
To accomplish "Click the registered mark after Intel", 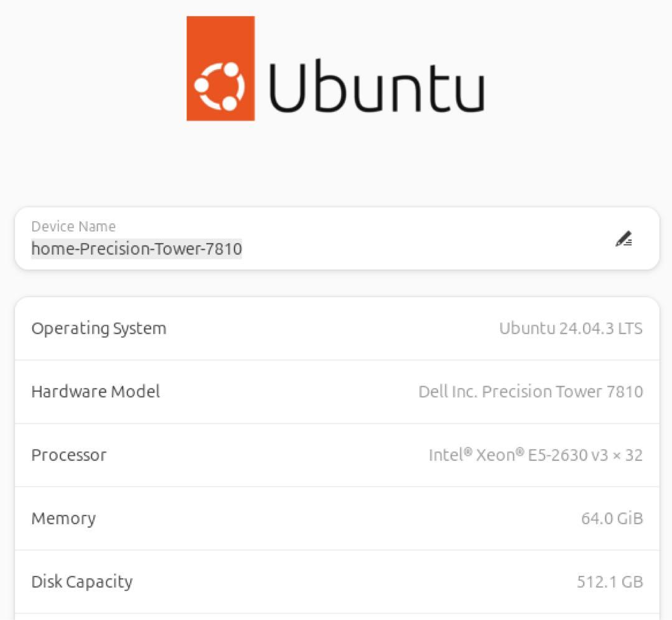I will click(468, 451).
